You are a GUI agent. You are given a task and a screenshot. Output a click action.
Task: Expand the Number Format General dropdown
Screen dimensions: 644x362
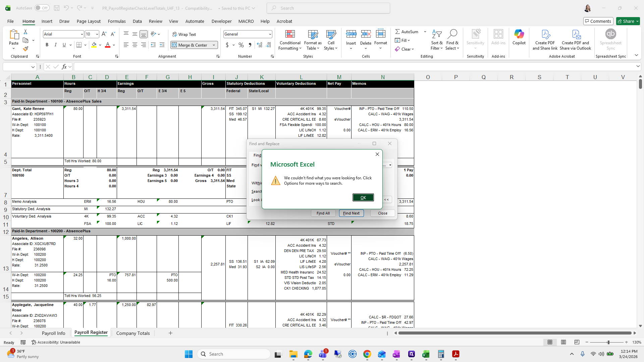pyautogui.click(x=270, y=34)
